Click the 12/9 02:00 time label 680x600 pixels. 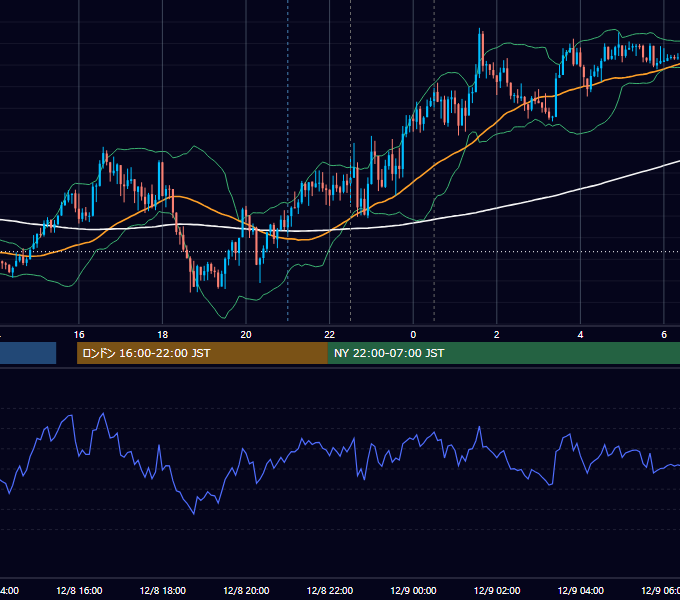click(497, 590)
